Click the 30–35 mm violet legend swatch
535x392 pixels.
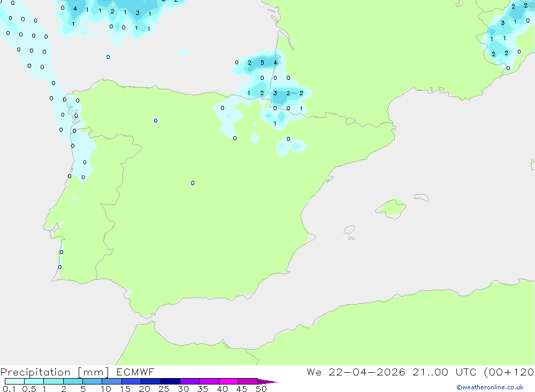click(189, 381)
